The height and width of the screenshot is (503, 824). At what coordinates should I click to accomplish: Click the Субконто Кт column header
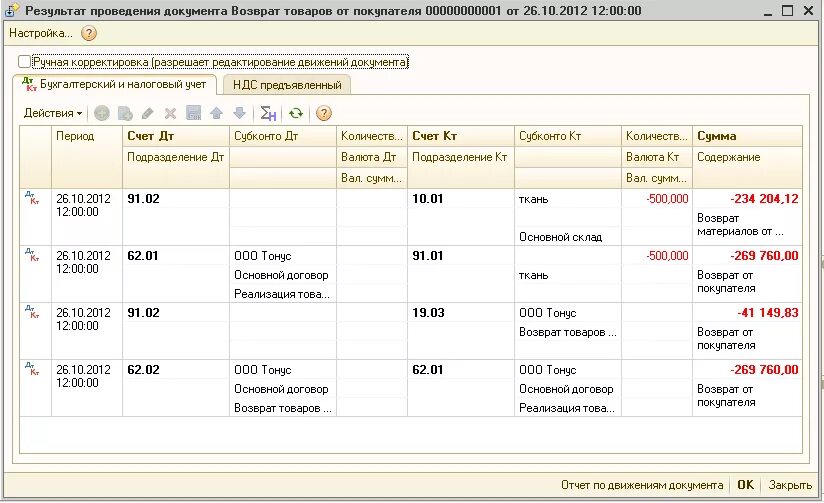coord(568,136)
